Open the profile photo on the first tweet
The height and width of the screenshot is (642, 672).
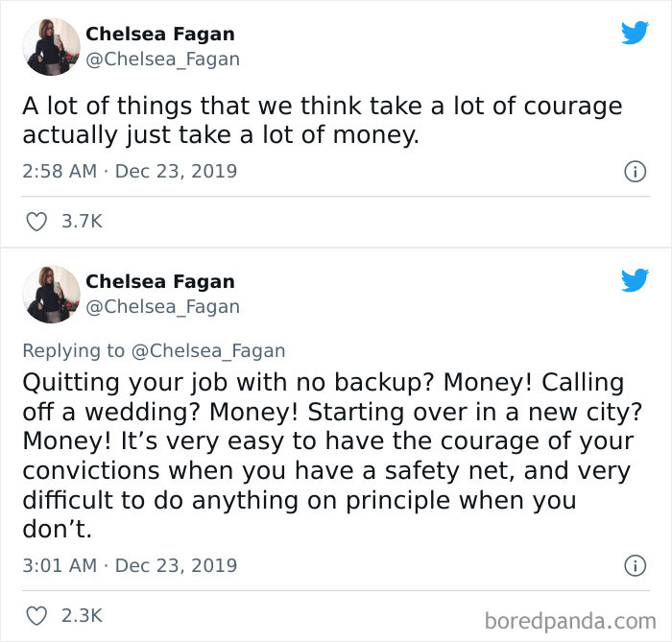50,46
